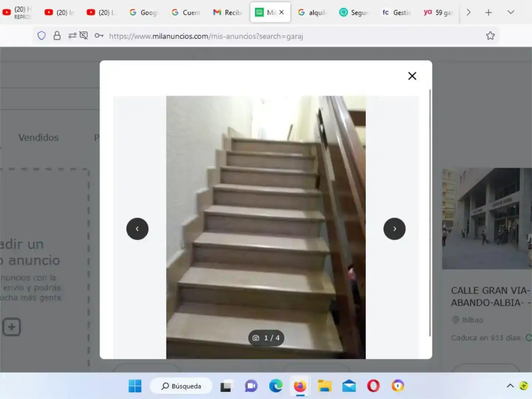Expand the list all tabs dropdown
532x399 pixels.
(511, 12)
